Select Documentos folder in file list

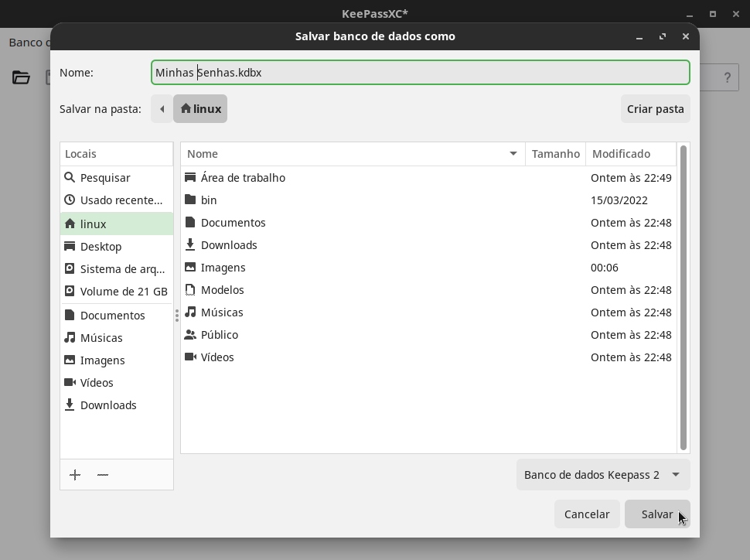point(428,223)
